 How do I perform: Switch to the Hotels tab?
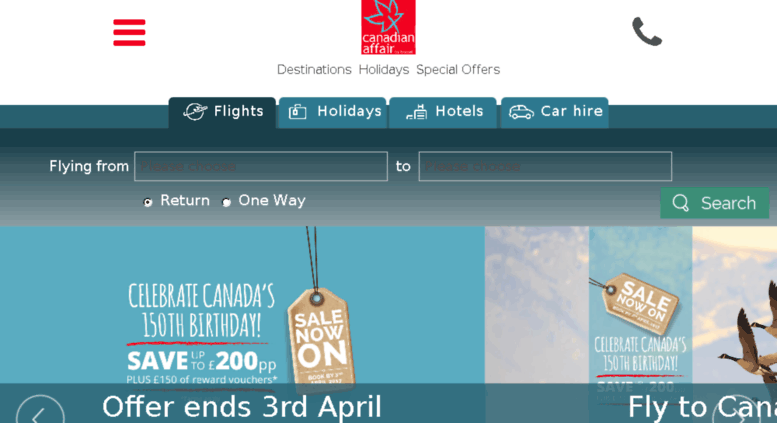[443, 112]
